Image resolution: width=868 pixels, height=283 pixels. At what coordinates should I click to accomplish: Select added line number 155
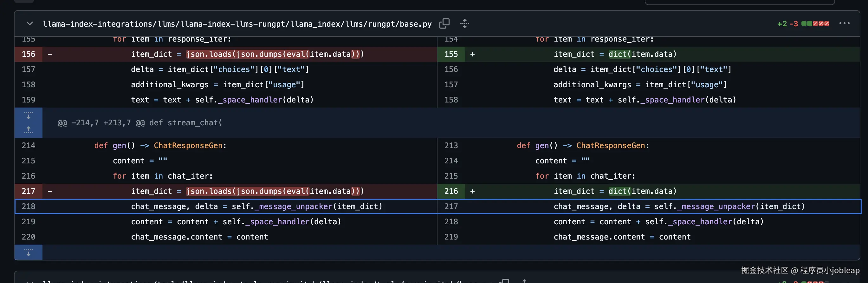pyautogui.click(x=451, y=54)
